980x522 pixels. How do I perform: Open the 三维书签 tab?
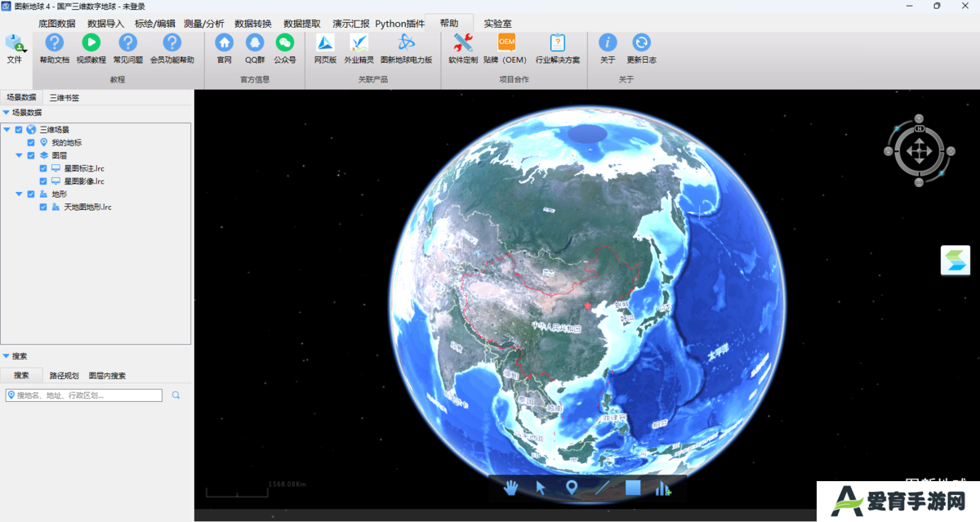[65, 98]
